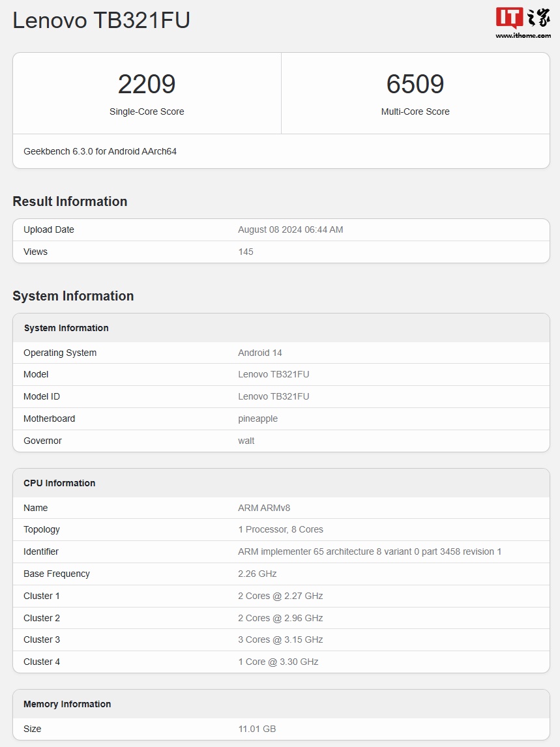The height and width of the screenshot is (747, 560).
Task: Click the Motherboard pineapple value
Action: click(258, 418)
